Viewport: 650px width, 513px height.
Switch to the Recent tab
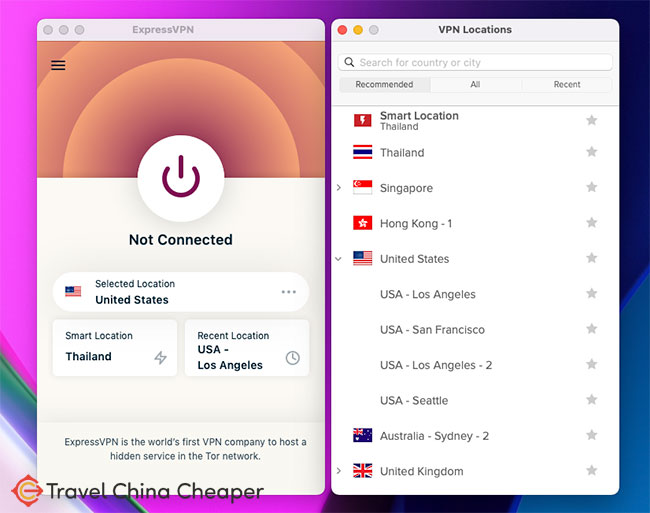(567, 85)
